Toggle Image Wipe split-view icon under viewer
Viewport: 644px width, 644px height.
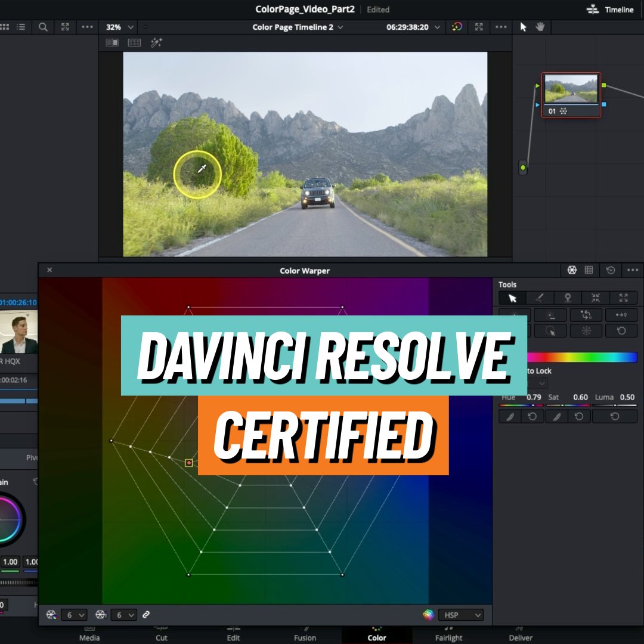(x=112, y=42)
